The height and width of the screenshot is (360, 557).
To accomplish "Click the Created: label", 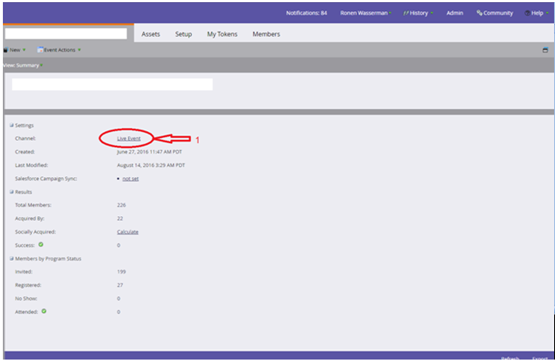I will [x=25, y=152].
